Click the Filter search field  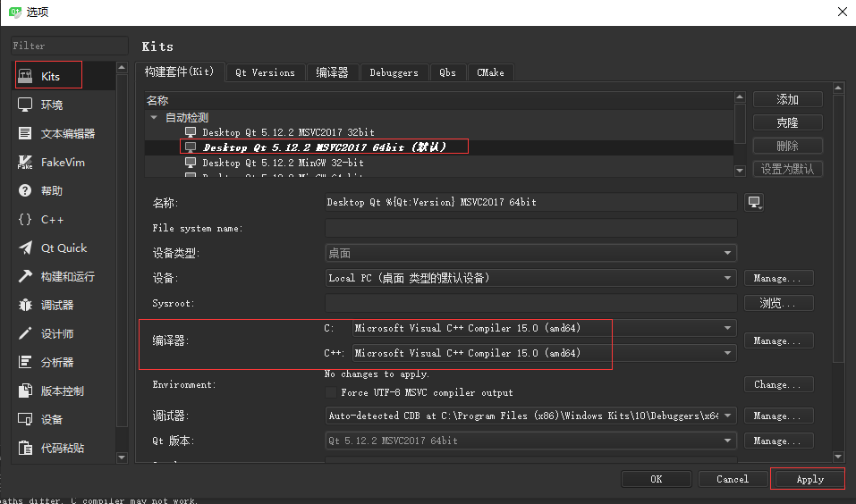(x=70, y=46)
